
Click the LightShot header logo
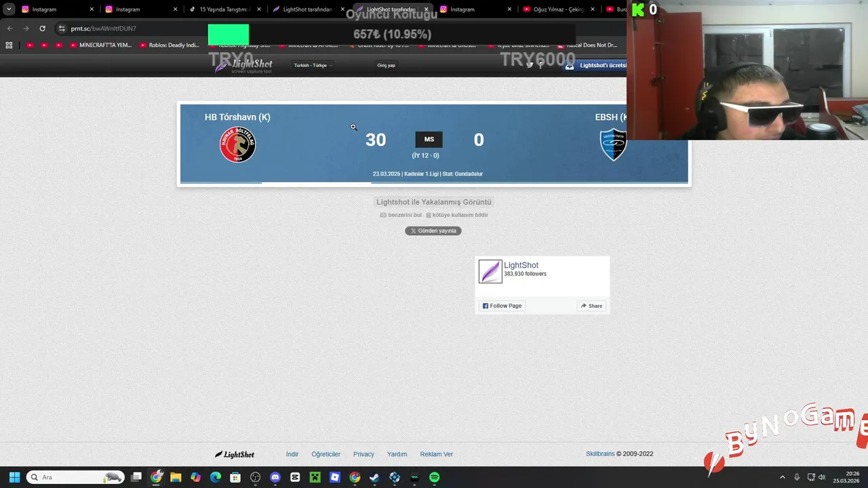[x=243, y=65]
